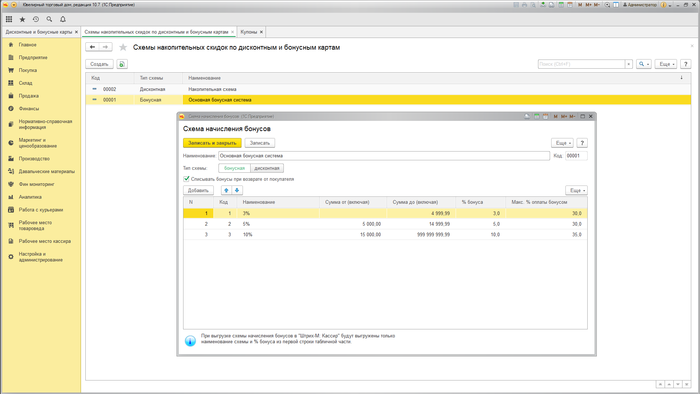
Task: Click Аналитика section in sidebar
Action: pyautogui.click(x=30, y=197)
